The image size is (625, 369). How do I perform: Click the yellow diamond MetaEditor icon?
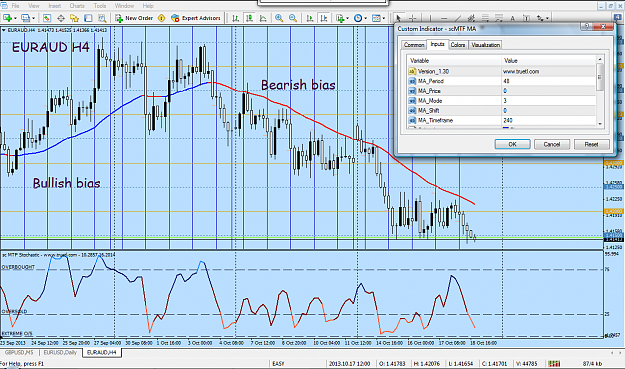[161, 18]
